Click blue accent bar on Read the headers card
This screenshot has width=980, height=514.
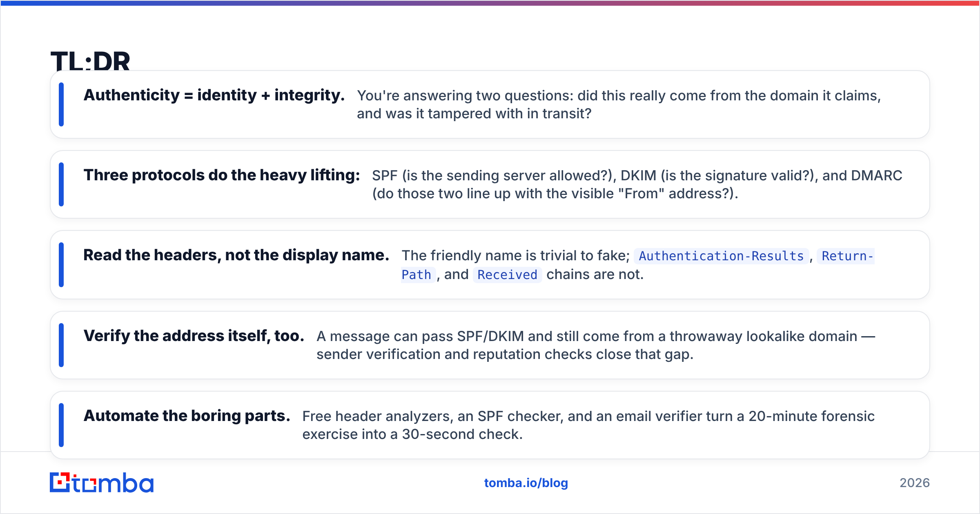click(x=61, y=265)
